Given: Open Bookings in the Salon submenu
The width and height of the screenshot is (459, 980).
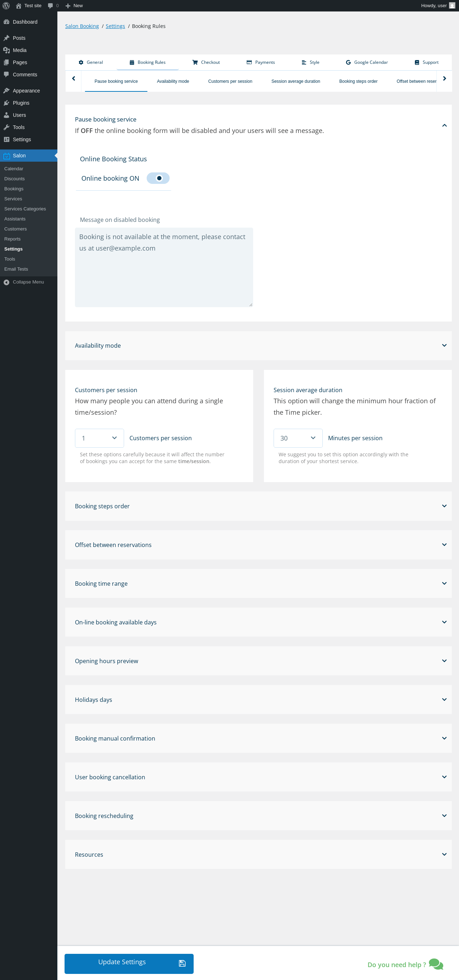Looking at the screenshot, I should tap(14, 189).
